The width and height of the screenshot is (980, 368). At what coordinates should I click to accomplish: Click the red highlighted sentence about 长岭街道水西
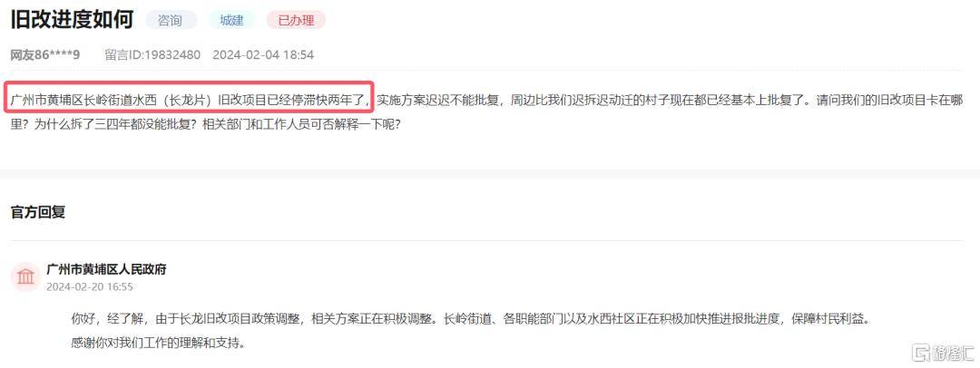(x=190, y=101)
